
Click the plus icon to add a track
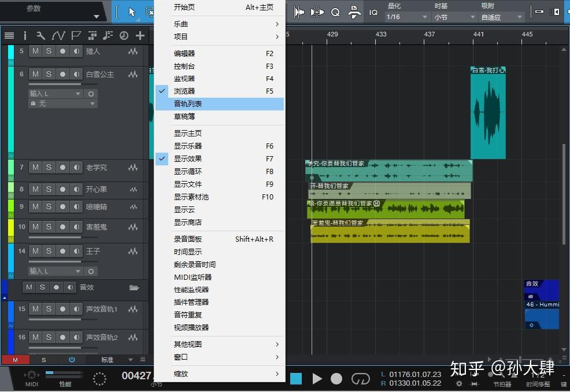[x=140, y=35]
